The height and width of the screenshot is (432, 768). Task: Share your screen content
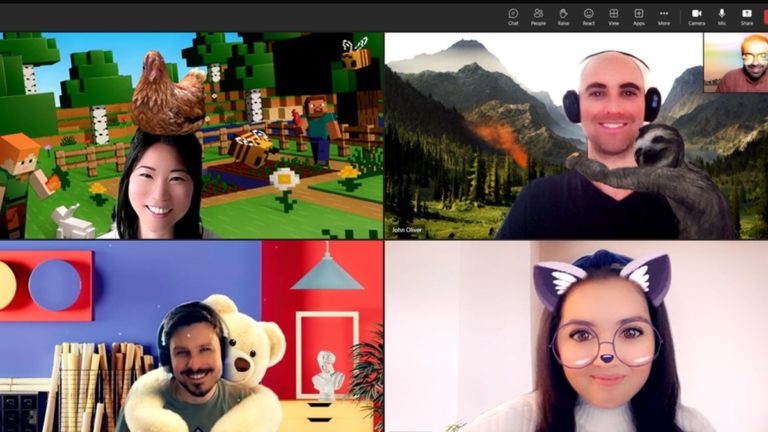coord(746,17)
